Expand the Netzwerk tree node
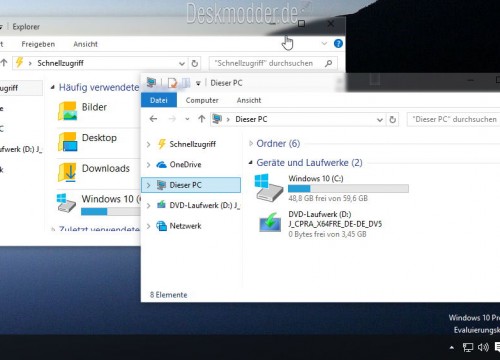The height and width of the screenshot is (360, 500). pos(148,226)
